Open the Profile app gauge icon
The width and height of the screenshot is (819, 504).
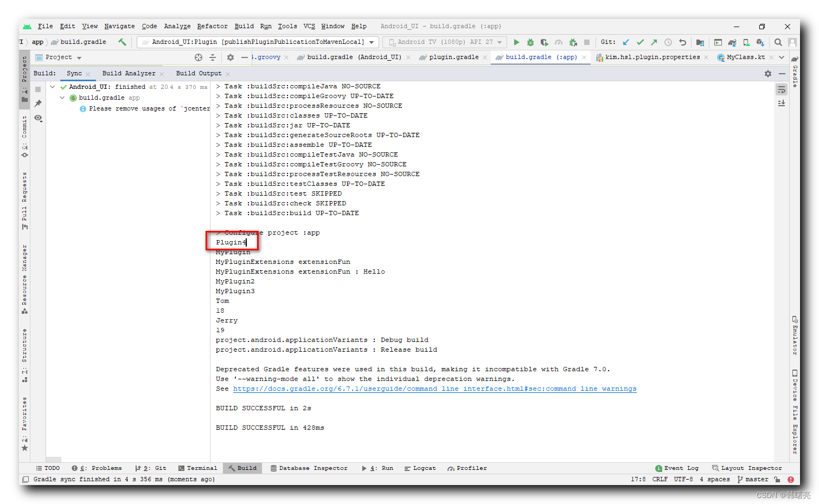pyautogui.click(x=559, y=42)
